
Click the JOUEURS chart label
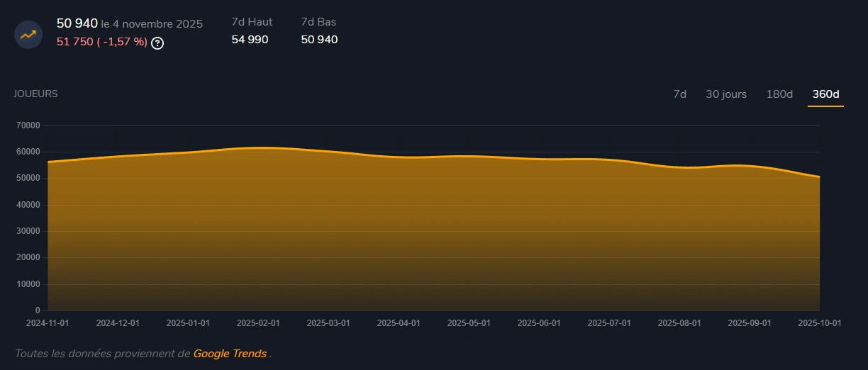[35, 94]
